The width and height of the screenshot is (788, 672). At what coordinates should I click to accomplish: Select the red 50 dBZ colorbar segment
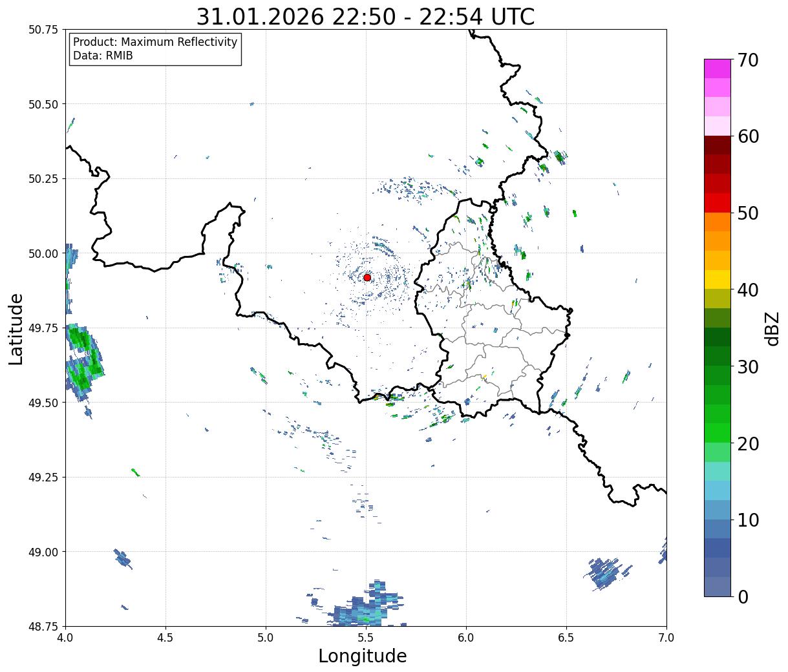pos(718,203)
